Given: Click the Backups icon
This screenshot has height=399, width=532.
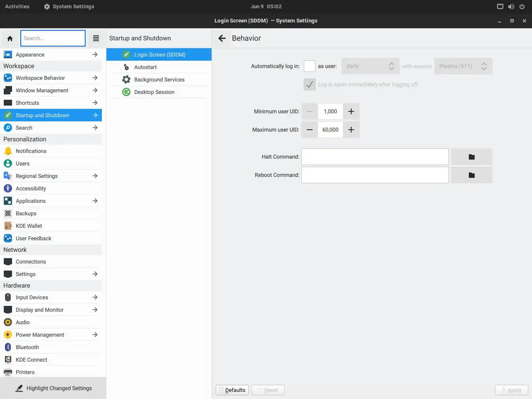Looking at the screenshot, I should pyautogui.click(x=8, y=213).
